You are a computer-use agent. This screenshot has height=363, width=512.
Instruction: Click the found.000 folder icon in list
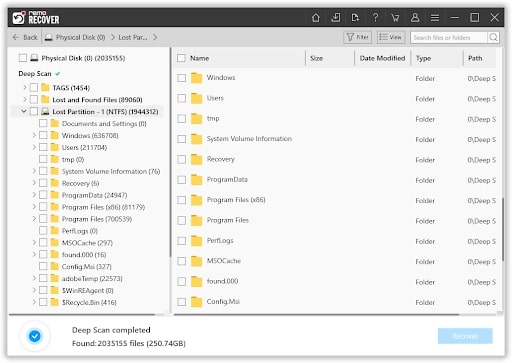197,281
